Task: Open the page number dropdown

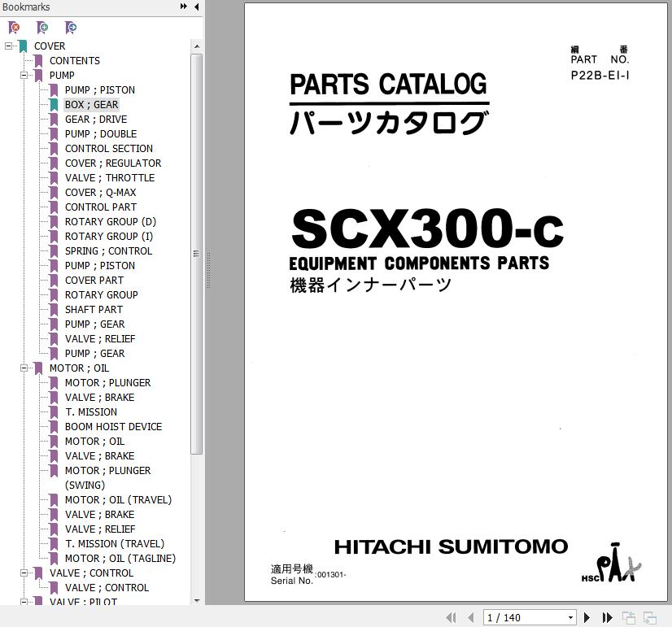Action: pos(570,617)
